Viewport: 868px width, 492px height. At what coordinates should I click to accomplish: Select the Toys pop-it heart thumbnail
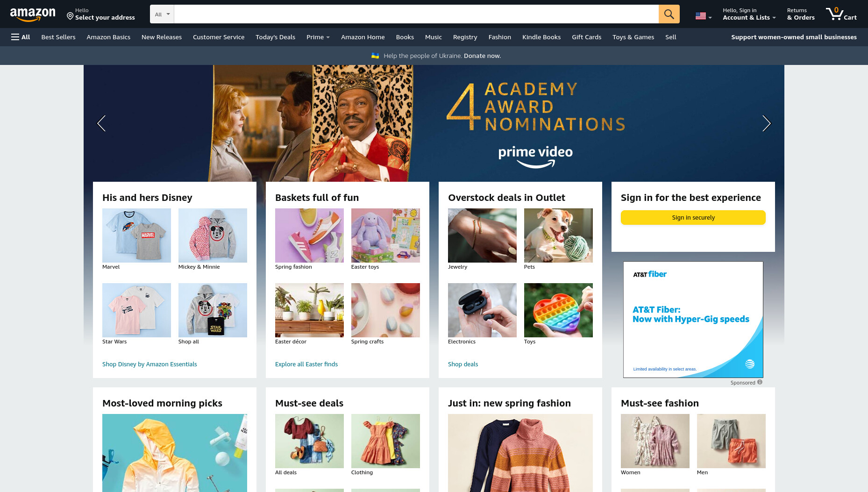(x=558, y=310)
